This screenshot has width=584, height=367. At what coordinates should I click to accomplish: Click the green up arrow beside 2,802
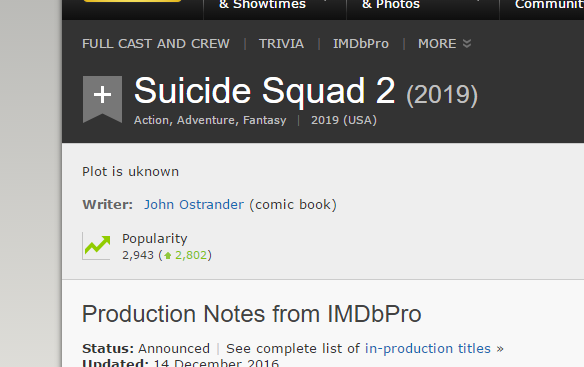click(168, 256)
